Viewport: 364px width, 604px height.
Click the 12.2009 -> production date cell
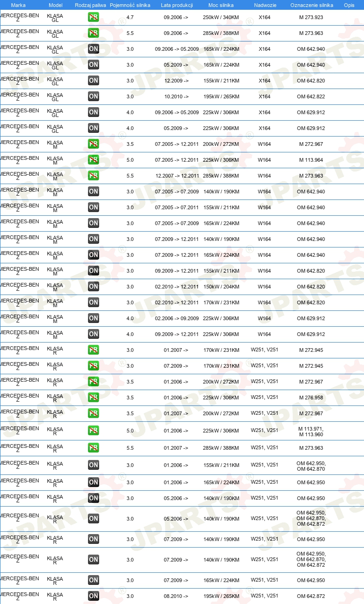176,81
